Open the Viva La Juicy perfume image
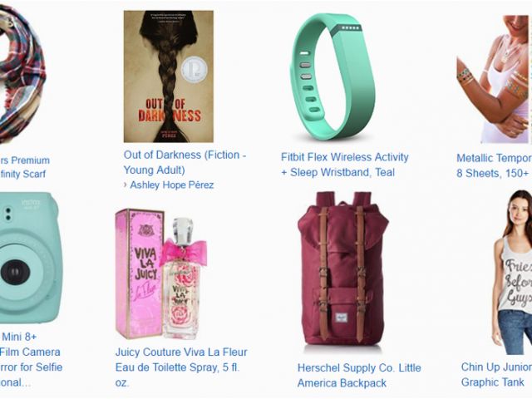The image size is (532, 399). pos(161,273)
